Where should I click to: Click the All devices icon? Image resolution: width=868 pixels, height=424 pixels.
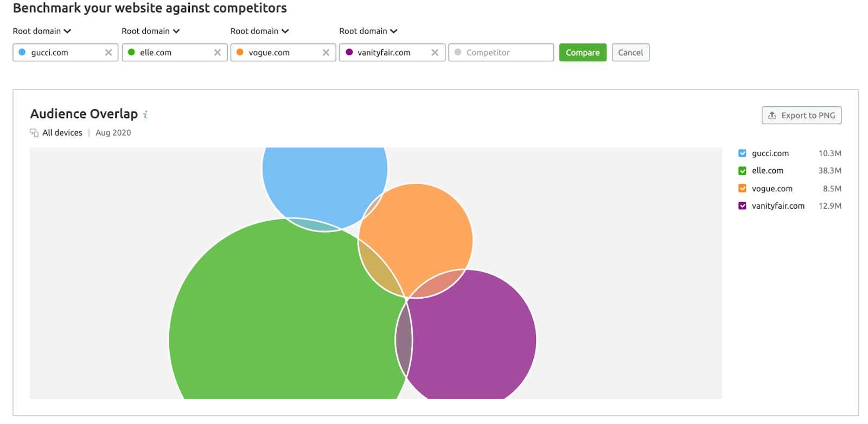(34, 133)
